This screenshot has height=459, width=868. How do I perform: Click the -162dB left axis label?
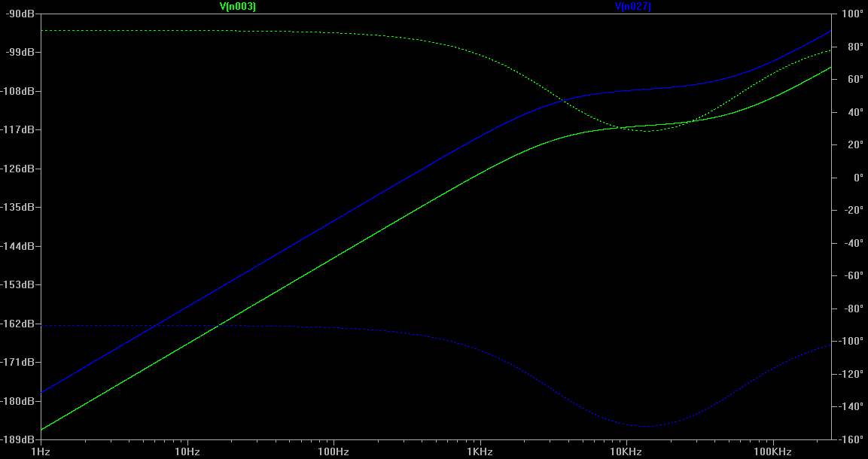[17, 323]
